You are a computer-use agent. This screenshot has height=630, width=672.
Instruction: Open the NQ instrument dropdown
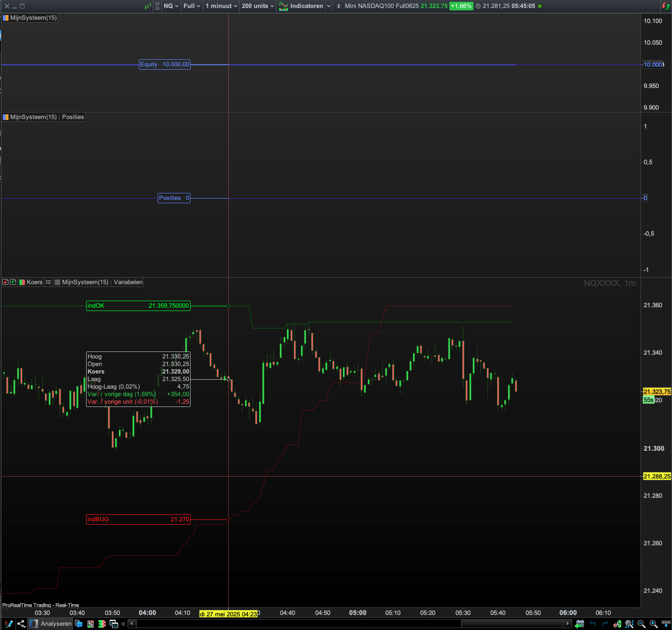click(x=171, y=6)
